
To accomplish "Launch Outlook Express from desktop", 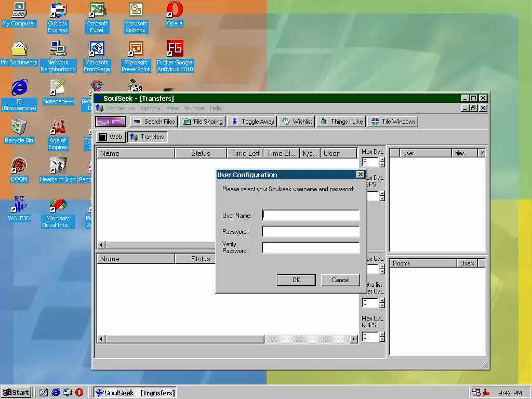I will [x=58, y=18].
